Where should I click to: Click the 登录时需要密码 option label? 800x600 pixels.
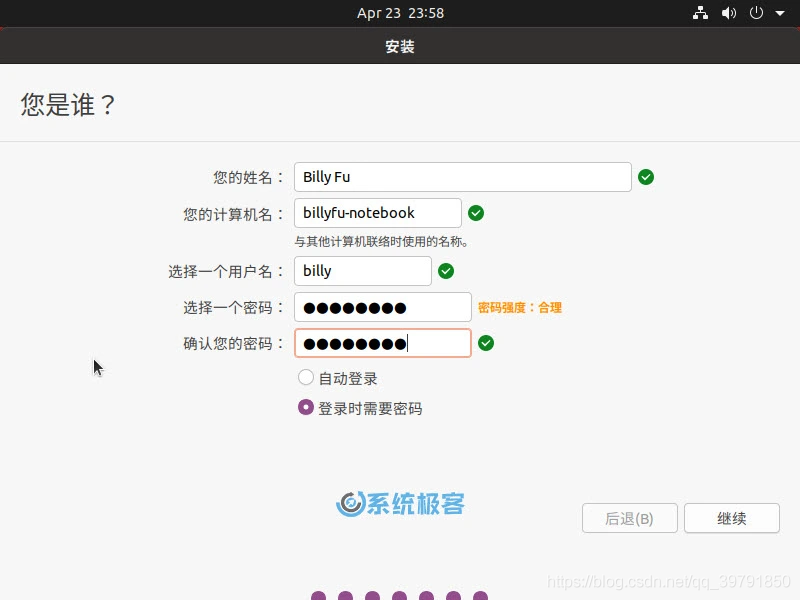pos(370,408)
